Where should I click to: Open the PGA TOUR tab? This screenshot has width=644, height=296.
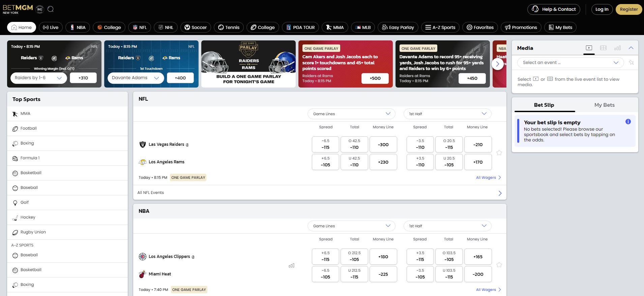click(300, 28)
